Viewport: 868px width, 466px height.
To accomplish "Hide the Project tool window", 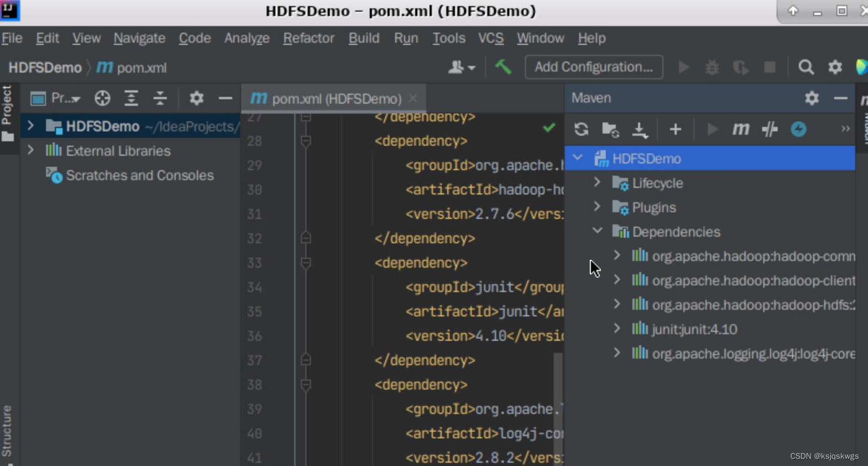I will pyautogui.click(x=225, y=98).
